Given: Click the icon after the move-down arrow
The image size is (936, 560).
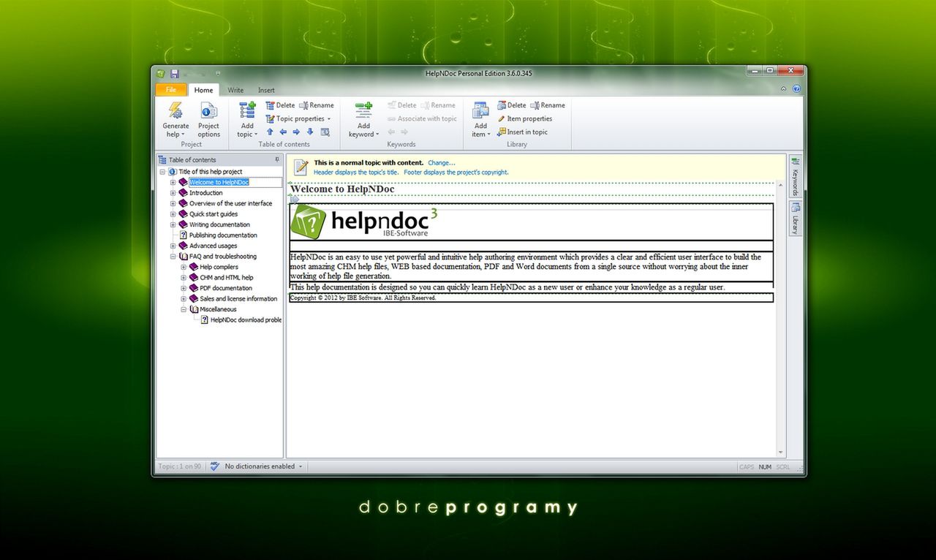Looking at the screenshot, I should (x=325, y=132).
